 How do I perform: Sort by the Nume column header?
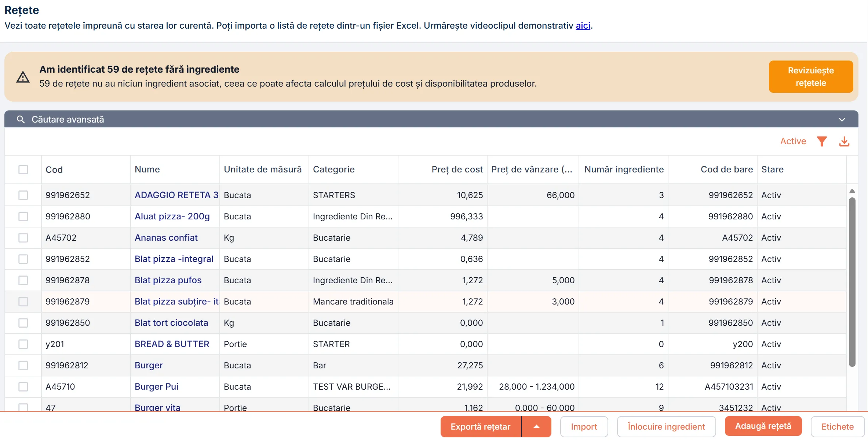175,170
